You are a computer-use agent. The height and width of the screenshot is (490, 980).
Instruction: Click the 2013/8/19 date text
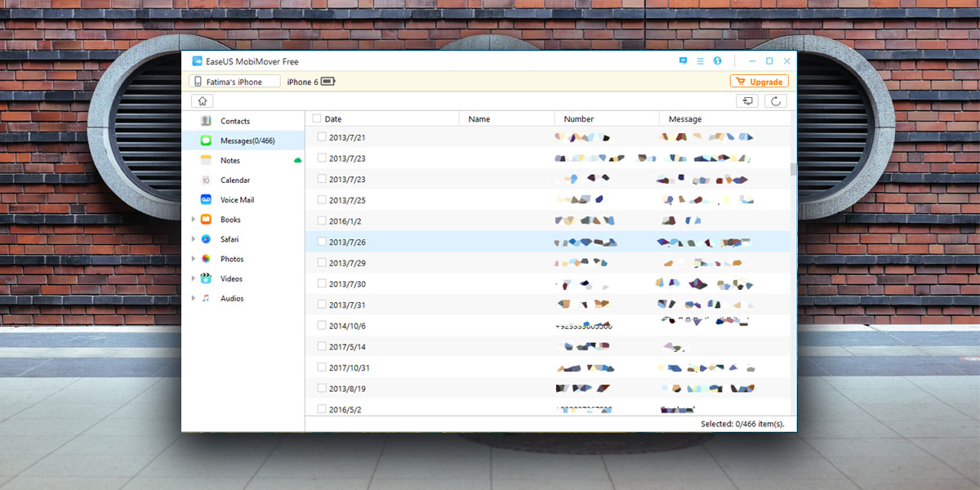347,389
